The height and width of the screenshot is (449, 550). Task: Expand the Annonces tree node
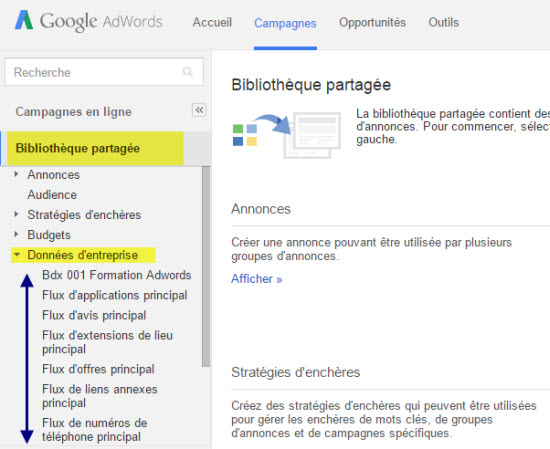16,174
